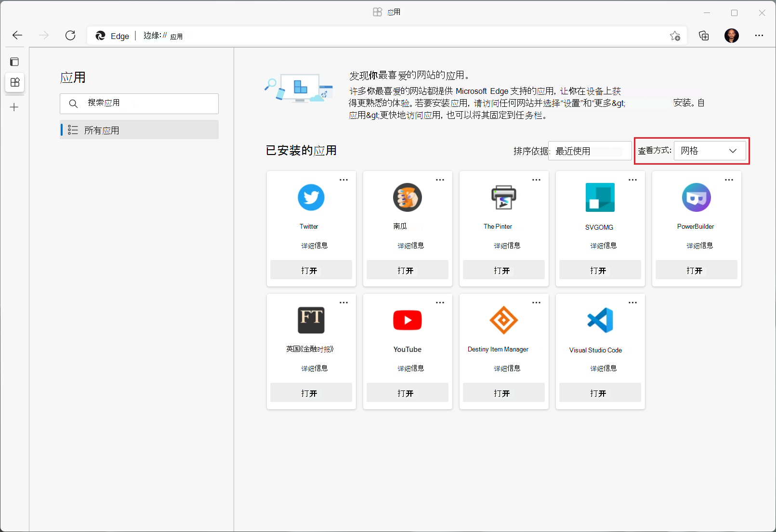Open the 排序依据 最近使用 sort dropdown
Screen dimensions: 776x532
click(x=590, y=151)
